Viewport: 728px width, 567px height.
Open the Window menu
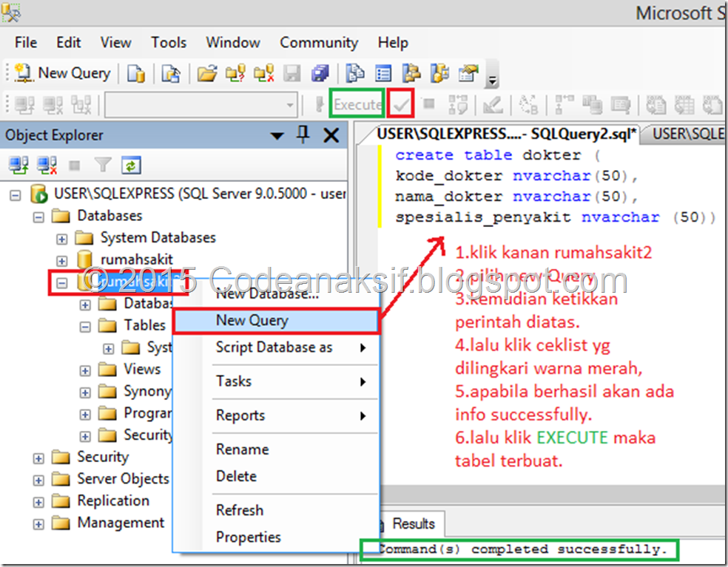tap(233, 42)
